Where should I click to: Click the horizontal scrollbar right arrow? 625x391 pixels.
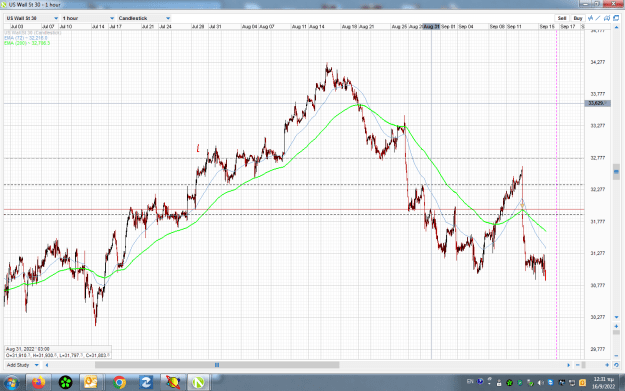(x=568, y=365)
